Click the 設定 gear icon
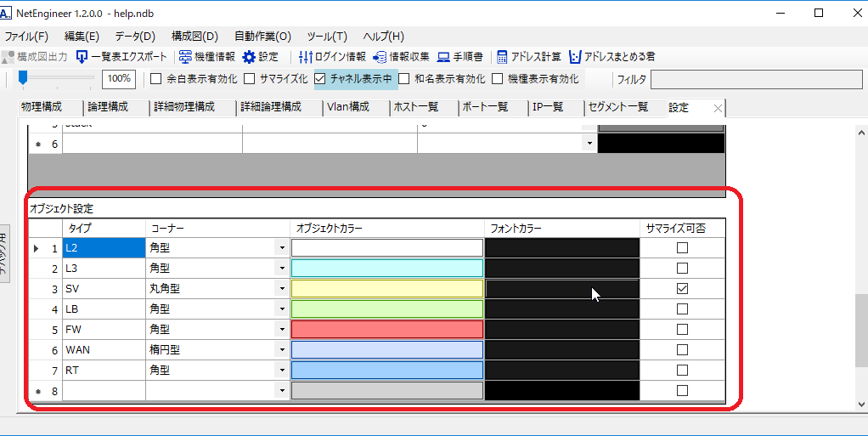The image size is (868, 436). (x=249, y=57)
